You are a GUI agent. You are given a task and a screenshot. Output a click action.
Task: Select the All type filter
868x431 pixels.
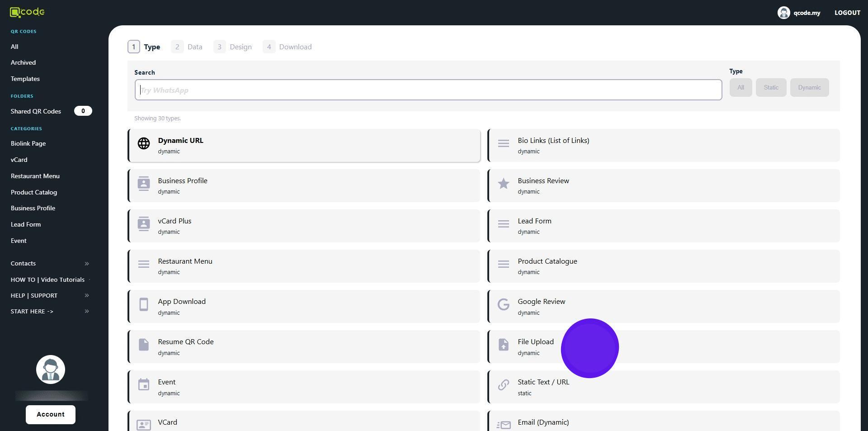740,88
